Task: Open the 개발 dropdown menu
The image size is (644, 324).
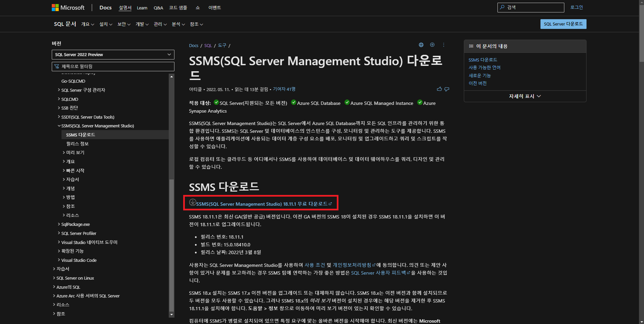Action: (x=142, y=24)
